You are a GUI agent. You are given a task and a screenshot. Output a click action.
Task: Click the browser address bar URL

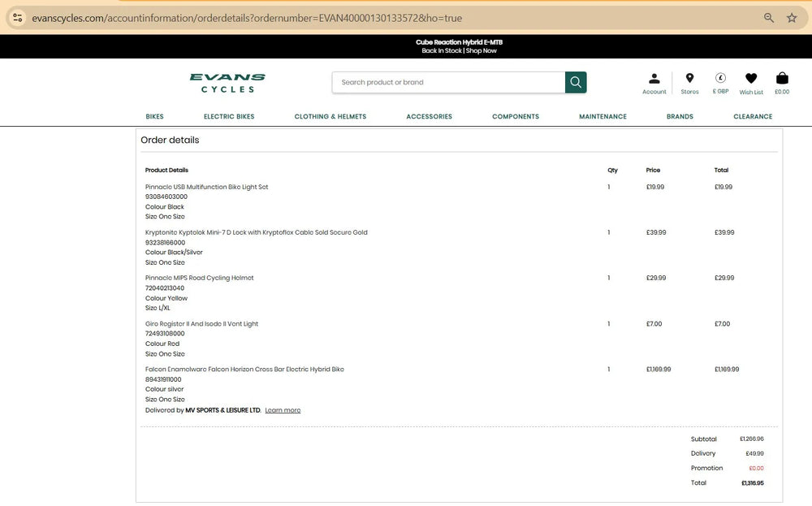point(247,18)
